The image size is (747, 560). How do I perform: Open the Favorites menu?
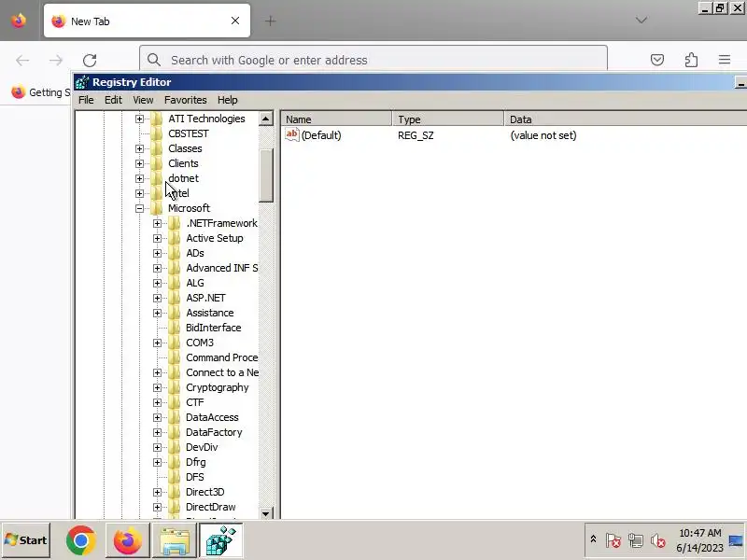185,100
